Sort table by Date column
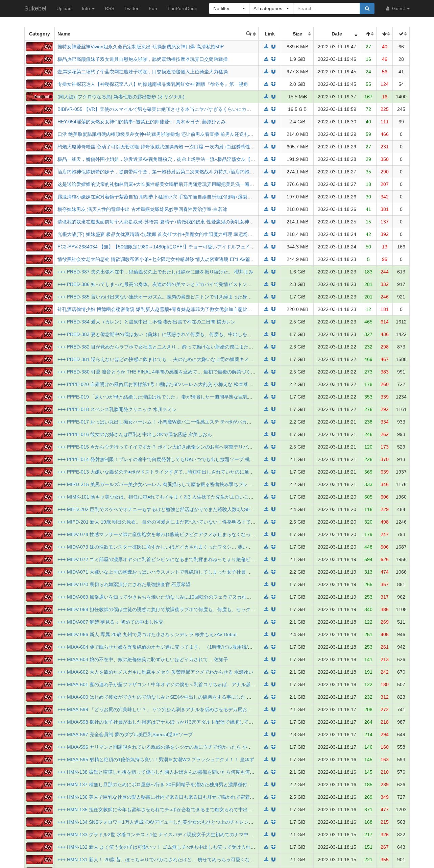 click(x=337, y=34)
